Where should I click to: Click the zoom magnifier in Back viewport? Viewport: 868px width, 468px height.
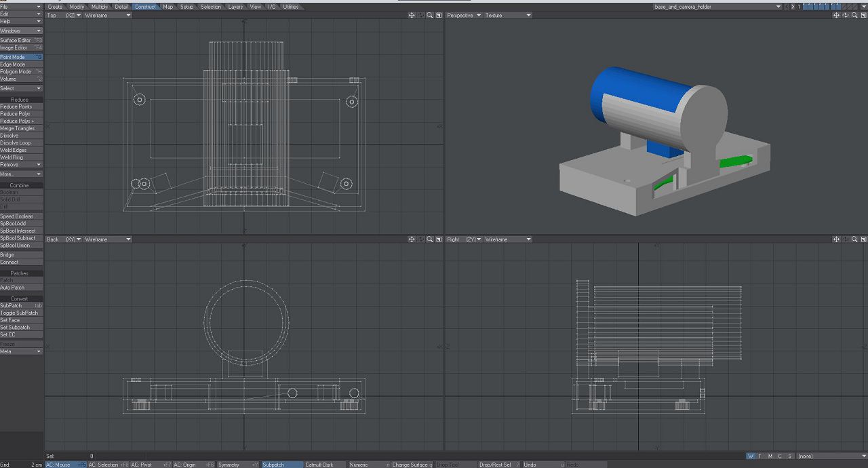tap(430, 239)
